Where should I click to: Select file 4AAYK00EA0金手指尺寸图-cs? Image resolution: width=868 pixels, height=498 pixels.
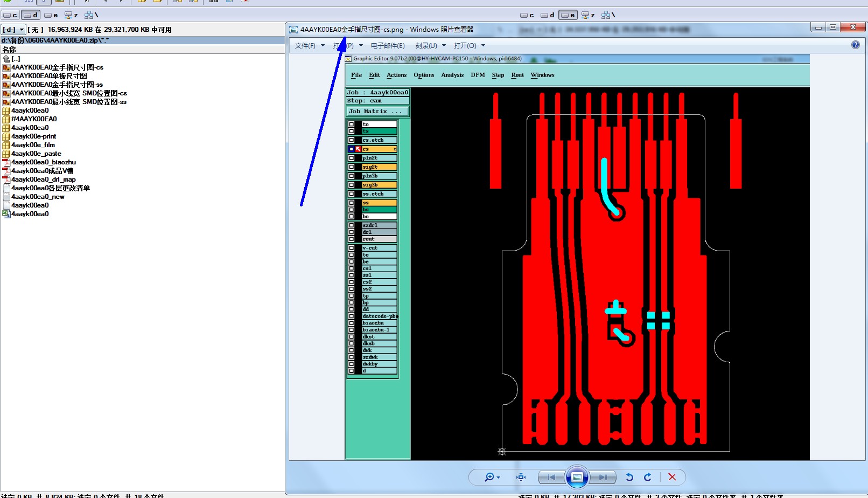pos(57,67)
